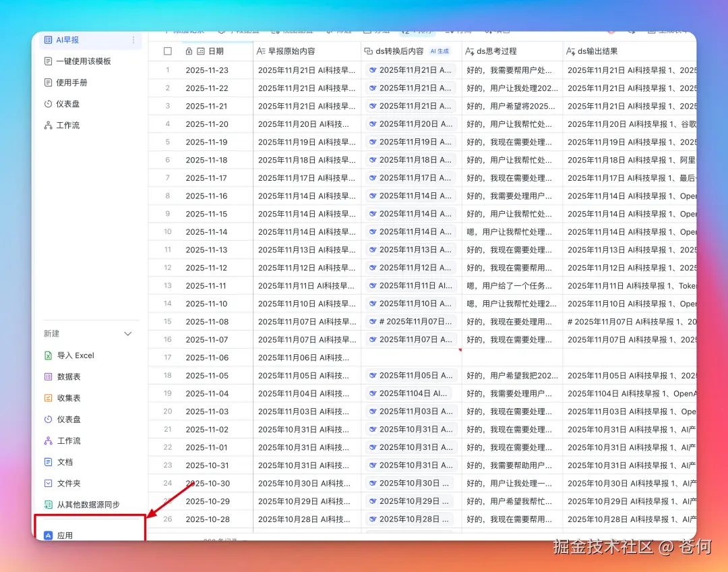Click the AI 生成 badge in column header
The image size is (728, 572).
click(439, 51)
